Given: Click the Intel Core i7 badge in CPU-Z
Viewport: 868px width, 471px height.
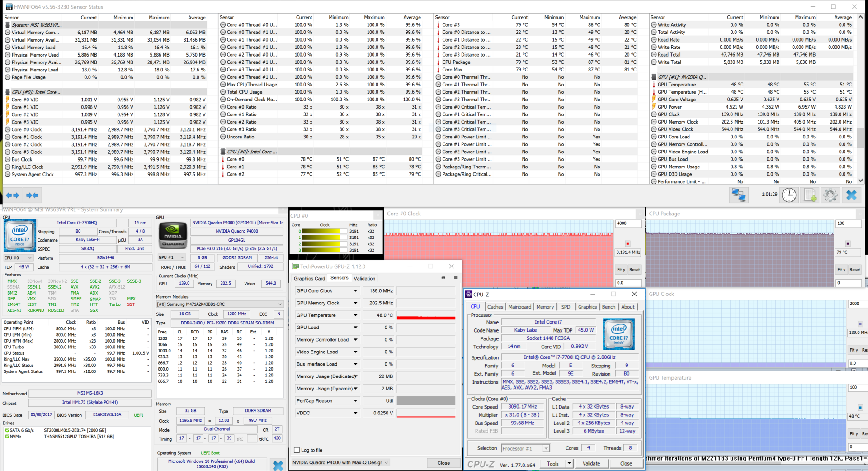Looking at the screenshot, I should 619,333.
